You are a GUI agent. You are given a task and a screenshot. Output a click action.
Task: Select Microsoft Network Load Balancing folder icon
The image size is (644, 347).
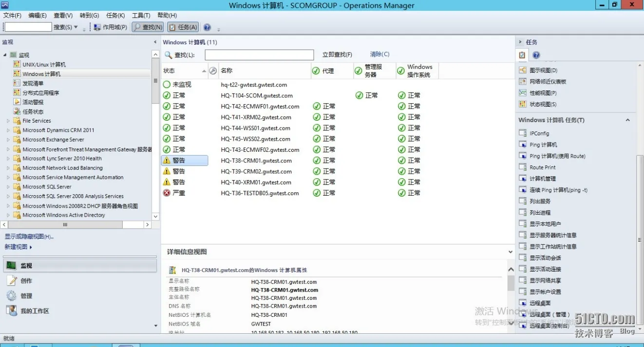(x=17, y=168)
